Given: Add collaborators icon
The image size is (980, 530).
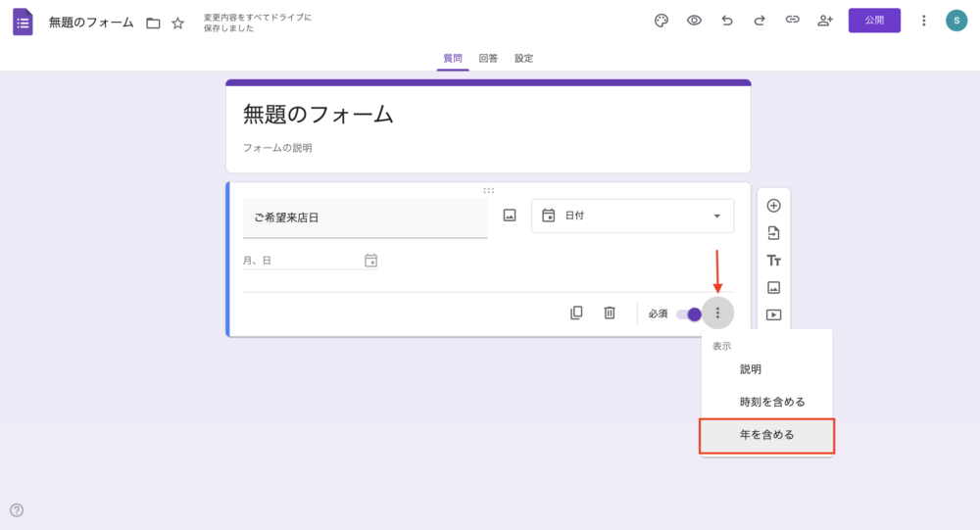Looking at the screenshot, I should tap(825, 21).
